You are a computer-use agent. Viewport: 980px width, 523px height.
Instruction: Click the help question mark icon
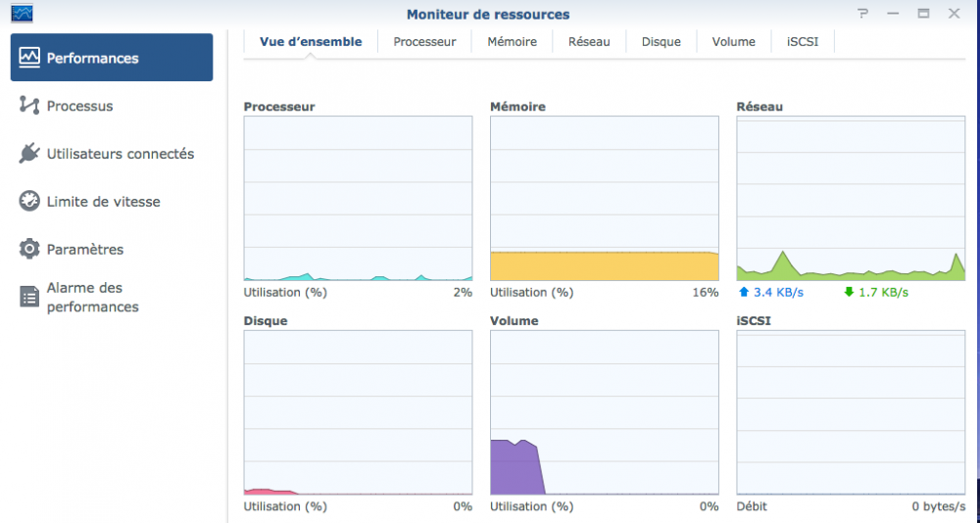862,14
